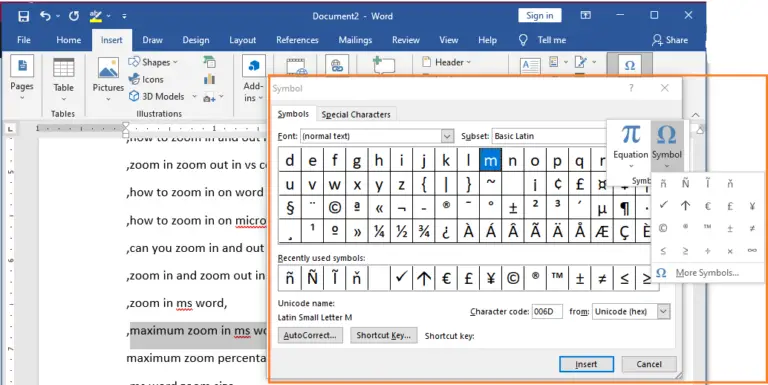Switch to the Special Characters tab
The width and height of the screenshot is (768, 385).
point(356,115)
